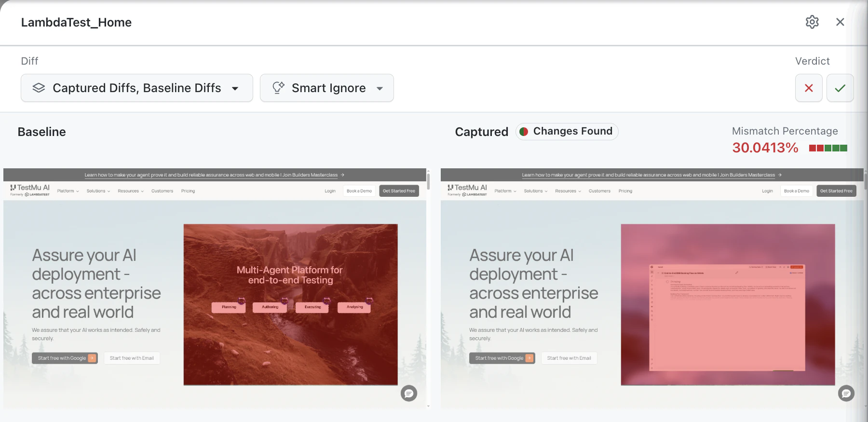
Task: Click Book a Demo in Captured screenshot
Action: pos(797,191)
